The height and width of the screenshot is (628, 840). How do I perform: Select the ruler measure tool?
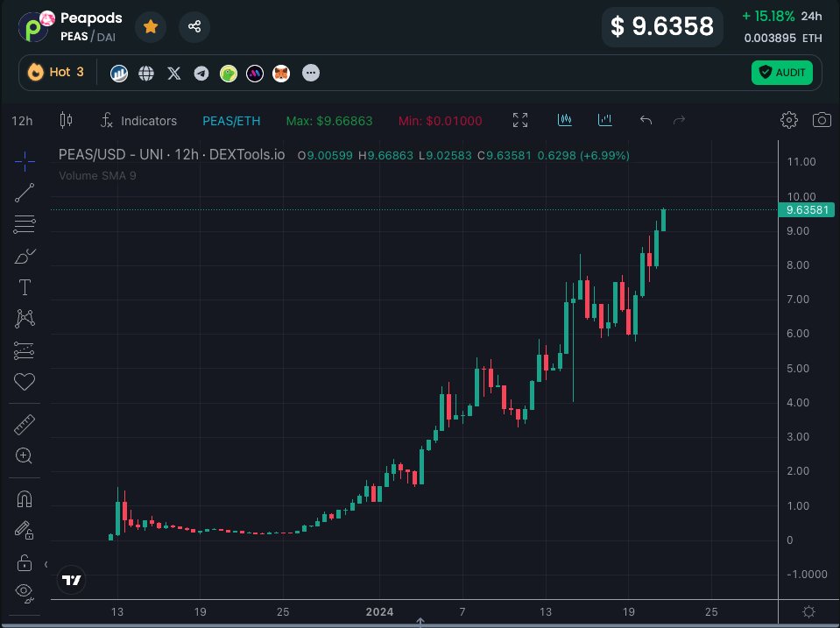coord(25,425)
